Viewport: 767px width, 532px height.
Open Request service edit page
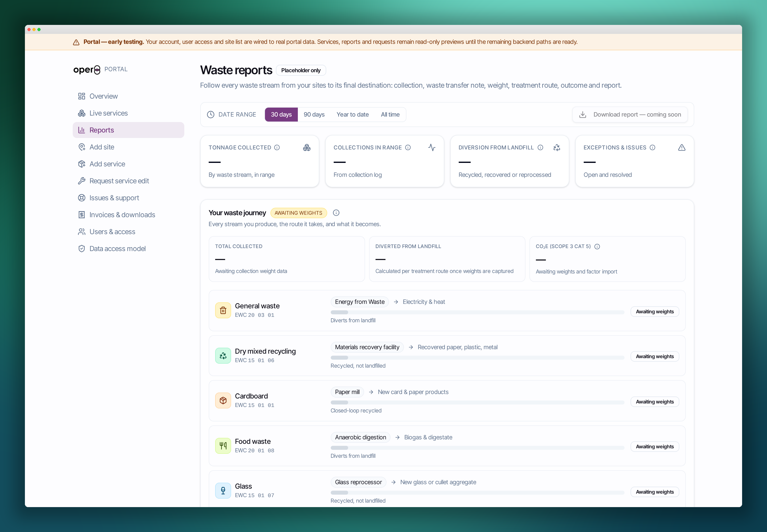click(x=128, y=181)
